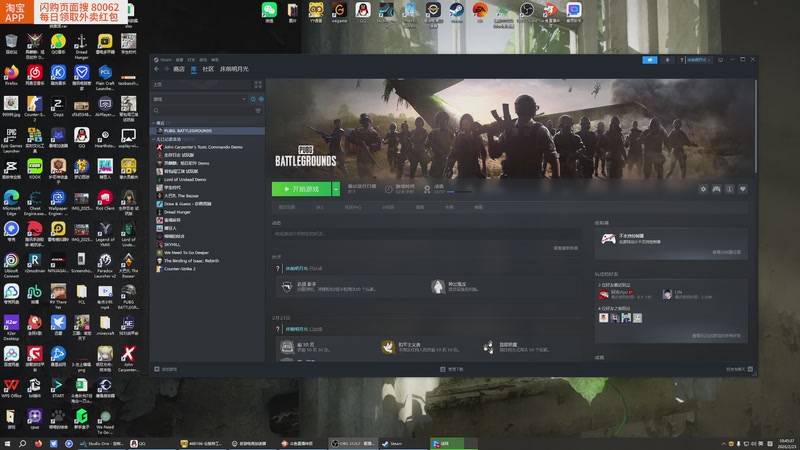The width and height of the screenshot is (800, 450).
Task: Open the OBS Studio icon on desktop top row
Action: pyautogui.click(x=527, y=13)
